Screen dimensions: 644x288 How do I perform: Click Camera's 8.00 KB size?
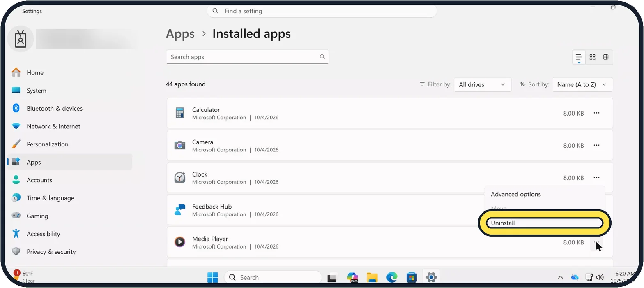(x=573, y=146)
